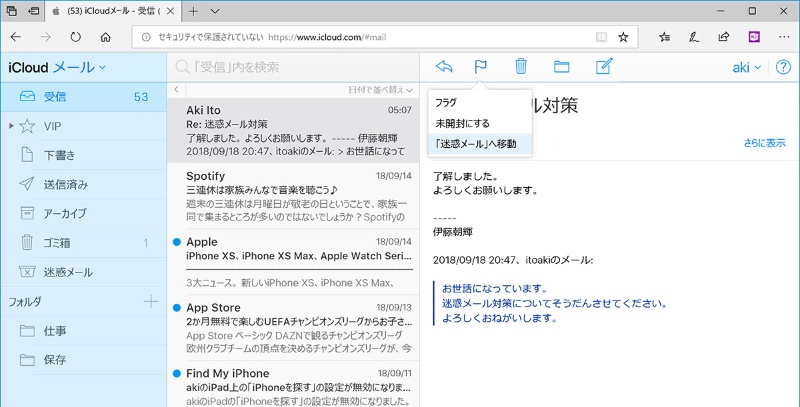Open the 送信済み mailbox
Image resolution: width=800 pixels, height=407 pixels.
coord(65,184)
